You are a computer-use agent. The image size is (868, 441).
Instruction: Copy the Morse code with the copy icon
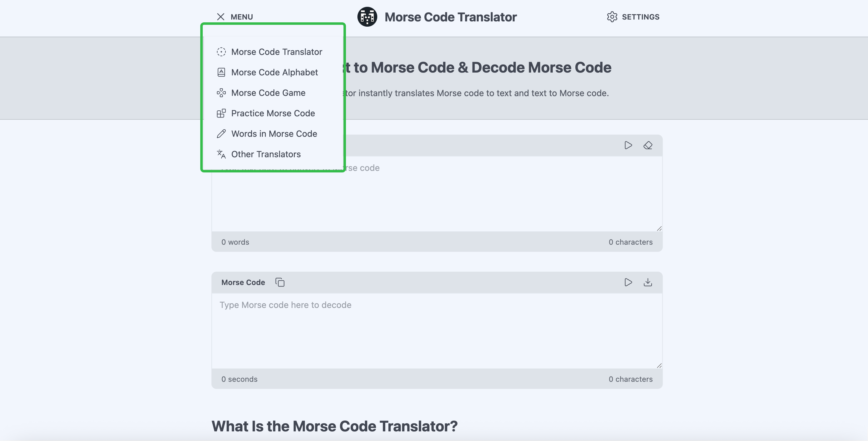[x=280, y=282]
